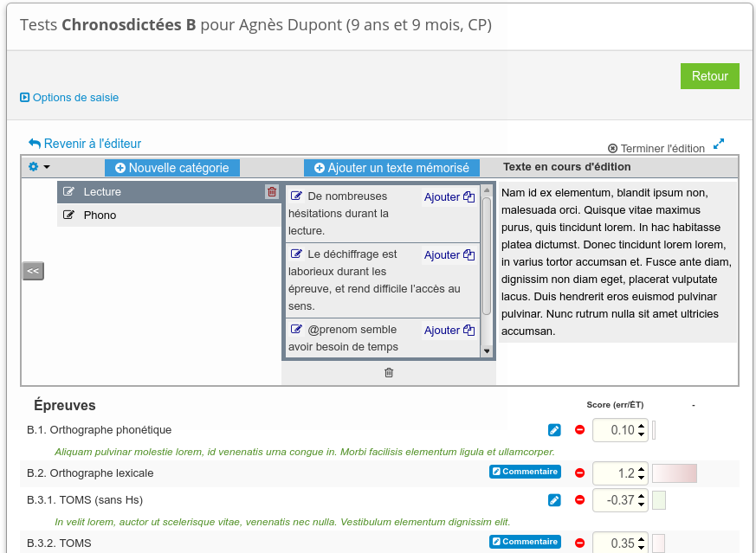Viewport: 756px width, 553px height.
Task: Remove score for B.3.1. TOMS (sans Hs)
Action: tap(579, 500)
